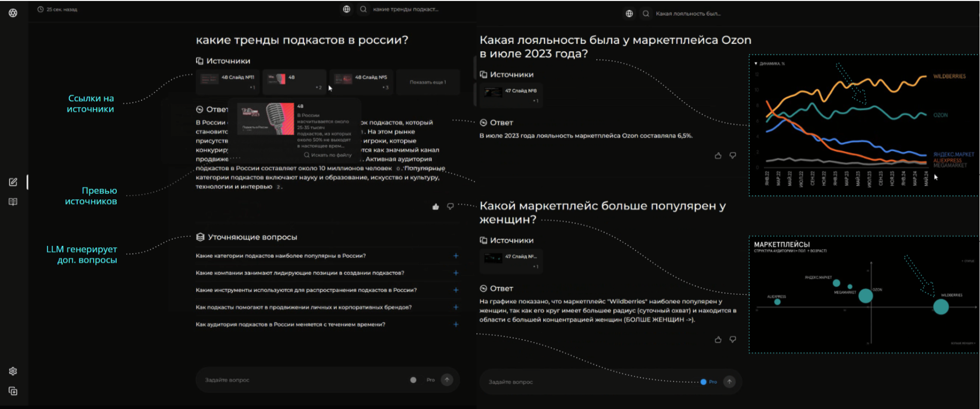Like the Wildberries women popularity answer
This screenshot has height=409, width=980.
(x=718, y=340)
